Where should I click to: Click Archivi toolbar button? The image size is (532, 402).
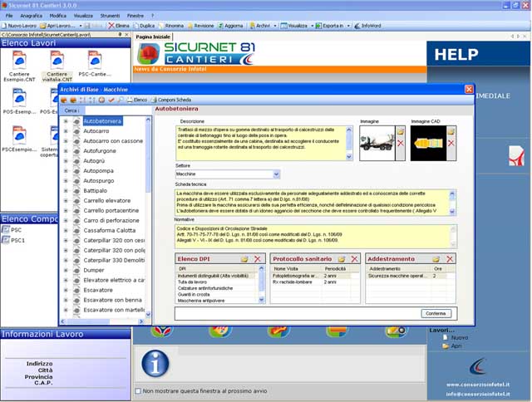tap(260, 26)
